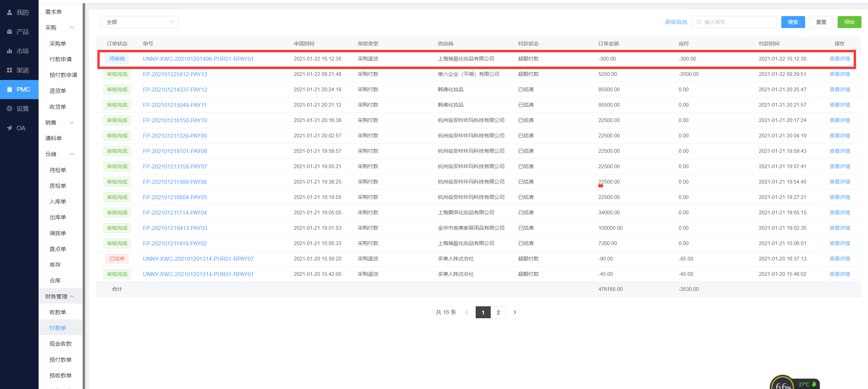Collapse the 财务管理 menu section
Viewport: 868px width, 389px height.
72,296
